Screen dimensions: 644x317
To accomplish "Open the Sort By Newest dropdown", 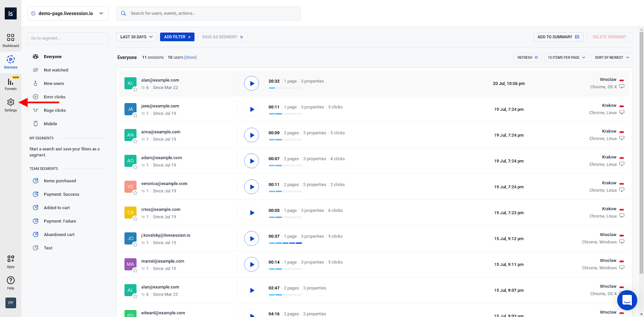I will (612, 58).
